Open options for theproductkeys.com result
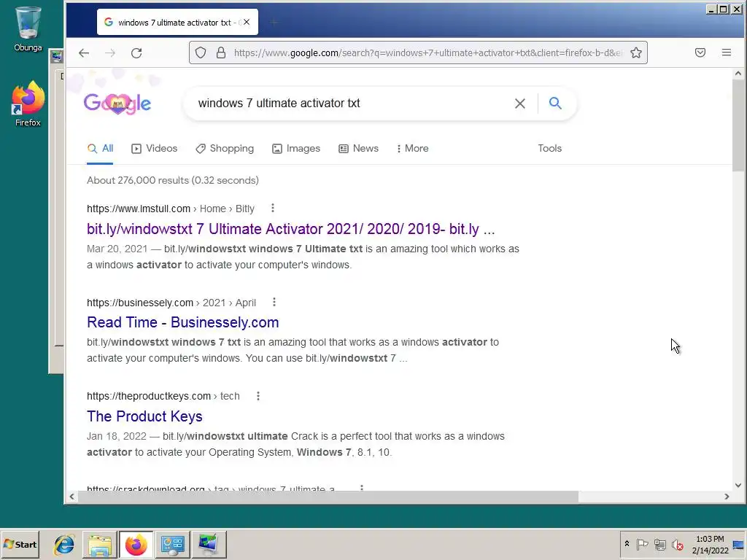Image resolution: width=747 pixels, height=560 pixels. pos(258,396)
